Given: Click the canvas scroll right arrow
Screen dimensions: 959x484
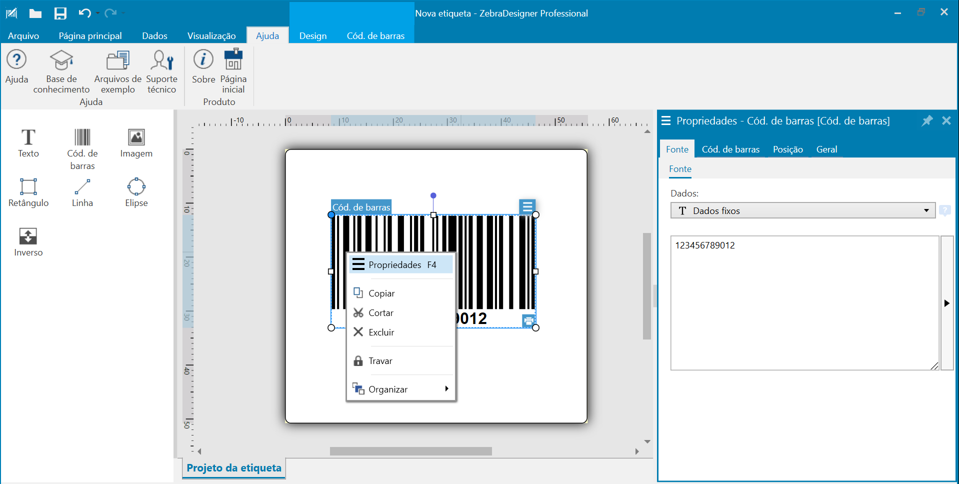Looking at the screenshot, I should tap(637, 452).
